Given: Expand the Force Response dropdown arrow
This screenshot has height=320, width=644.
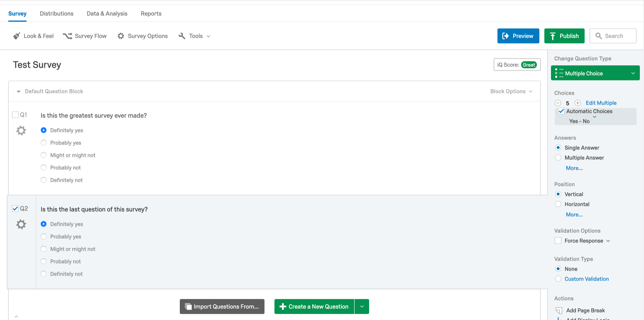Looking at the screenshot, I should [608, 241].
